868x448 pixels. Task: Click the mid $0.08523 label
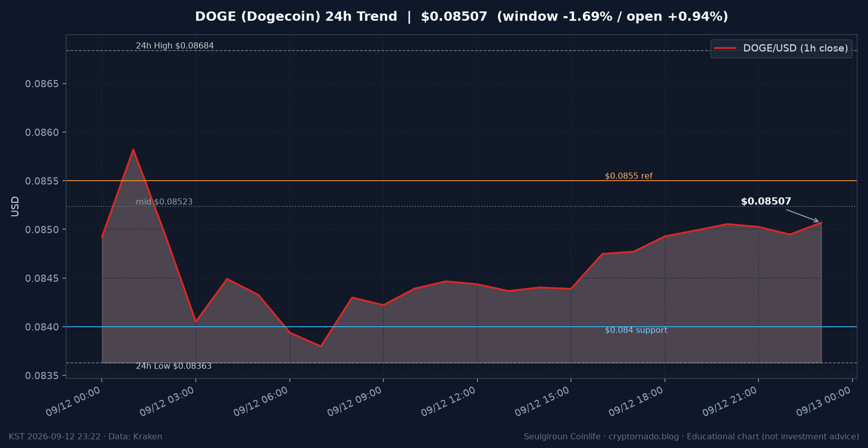[x=164, y=202]
